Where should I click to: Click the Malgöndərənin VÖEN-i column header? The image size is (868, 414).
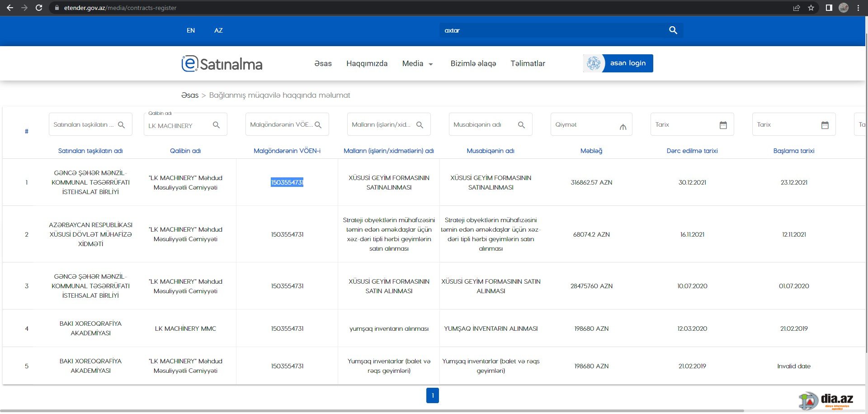[287, 151]
